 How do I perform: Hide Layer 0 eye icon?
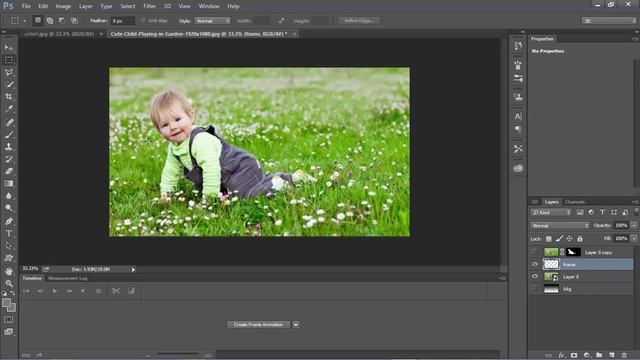pyautogui.click(x=535, y=276)
